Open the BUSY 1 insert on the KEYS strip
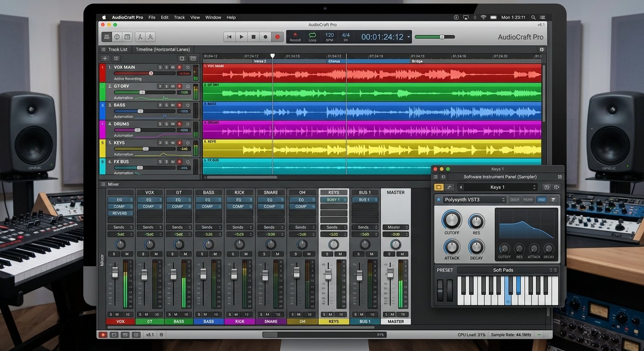Viewport: 644px width, 351px height. (x=334, y=200)
